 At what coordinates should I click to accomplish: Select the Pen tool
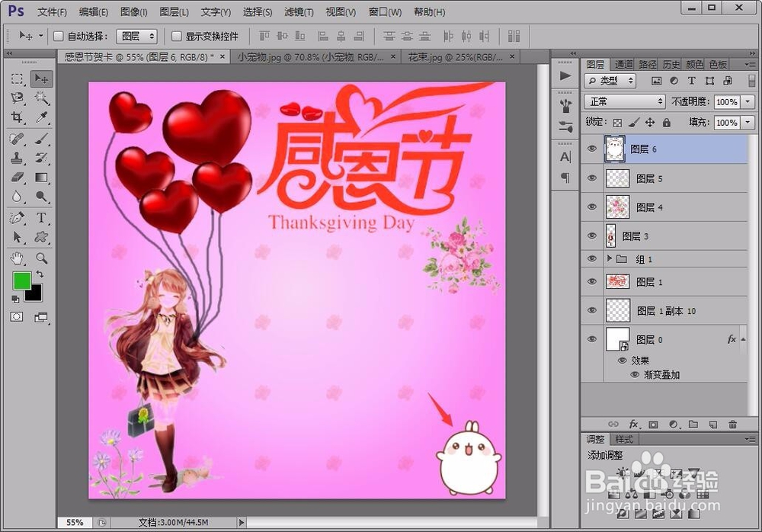18,218
